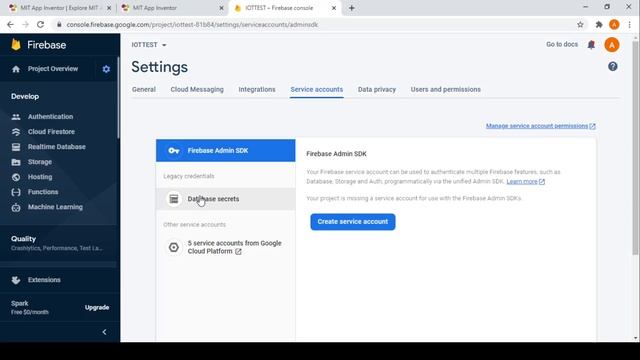Select the Service accounts tab
Image resolution: width=640 pixels, height=360 pixels.
pyautogui.click(x=317, y=89)
